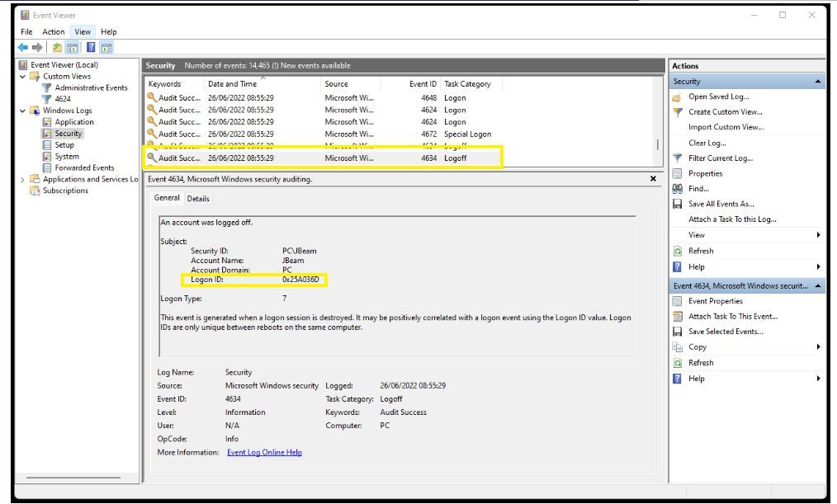Collapse the Windows Logs tree node
The width and height of the screenshot is (837, 504).
pos(22,111)
